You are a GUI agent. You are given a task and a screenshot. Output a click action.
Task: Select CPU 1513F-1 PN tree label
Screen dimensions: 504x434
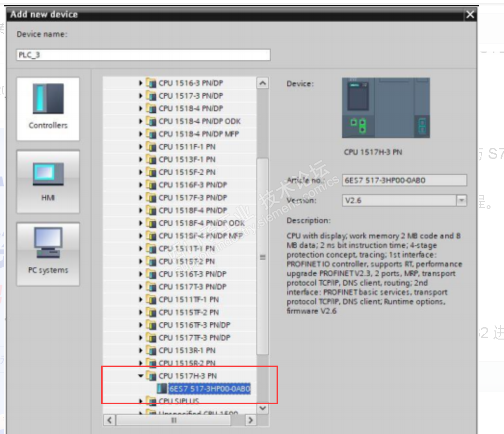coord(187,159)
